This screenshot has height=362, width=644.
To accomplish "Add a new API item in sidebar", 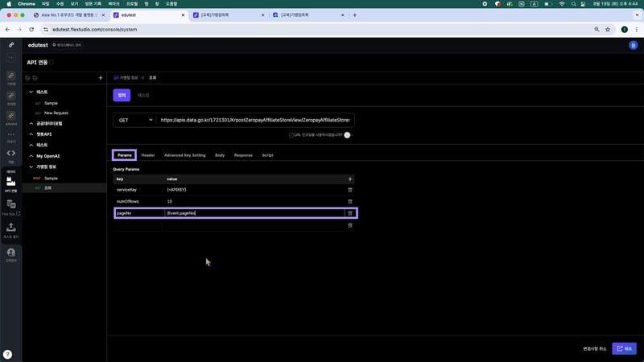I will pos(100,78).
